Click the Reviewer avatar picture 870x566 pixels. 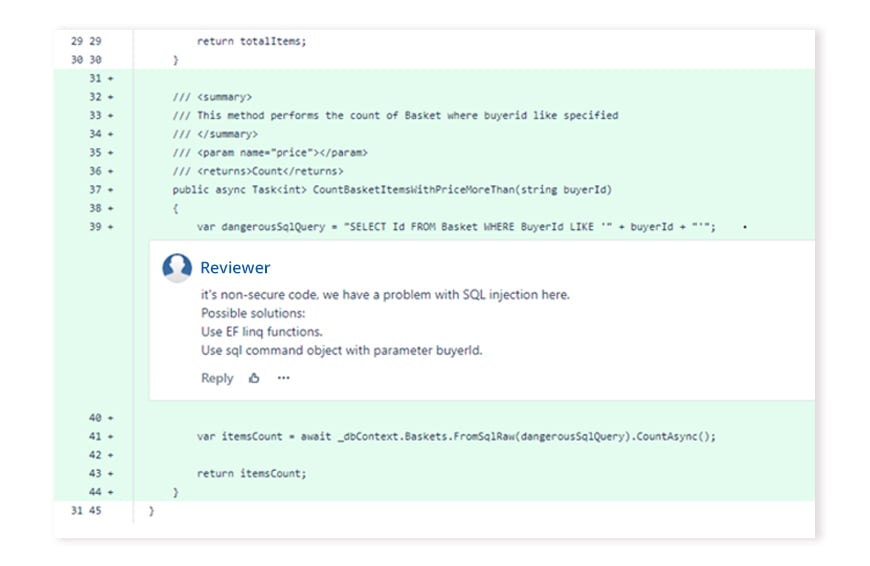click(x=177, y=268)
